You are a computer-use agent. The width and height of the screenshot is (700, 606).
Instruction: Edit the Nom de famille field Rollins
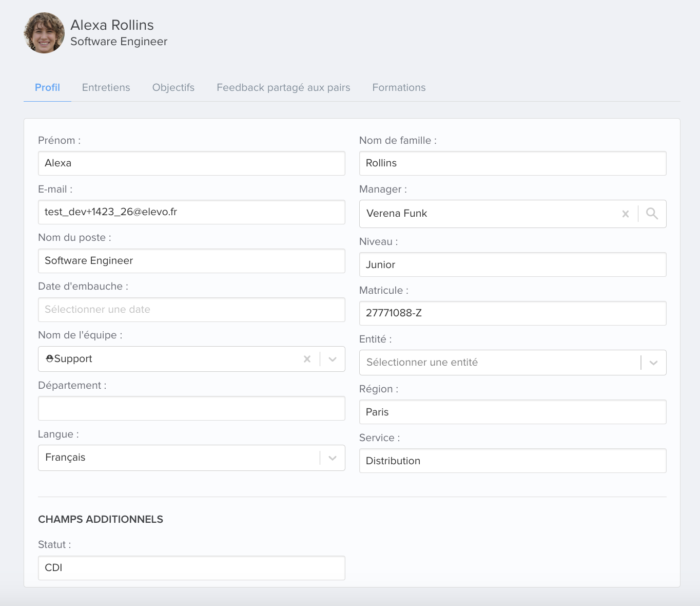pos(513,163)
